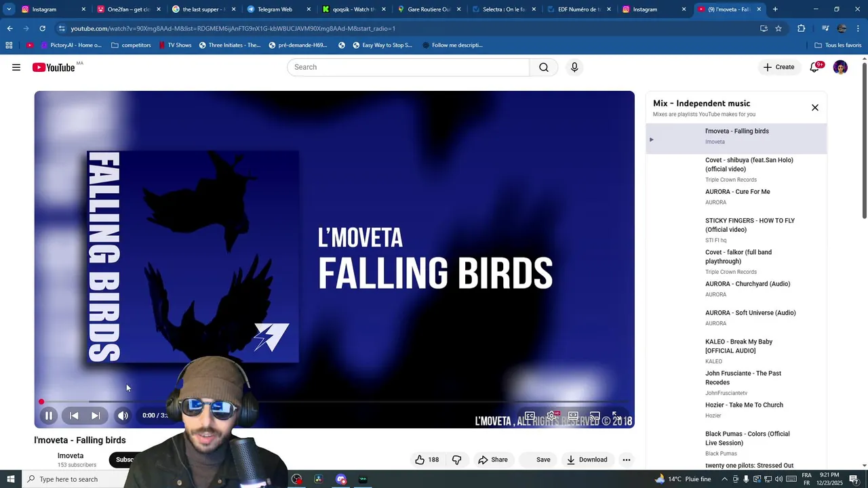Start voice search with the microphone
This screenshot has width=868, height=488.
click(574, 67)
